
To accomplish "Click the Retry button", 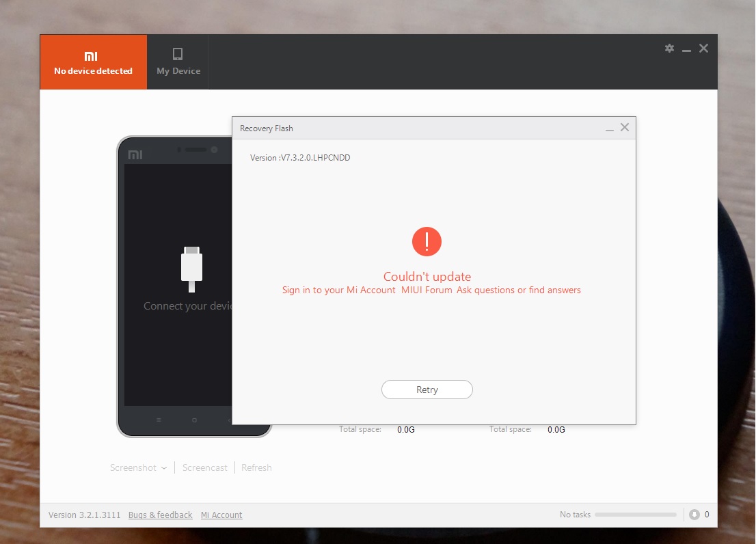I will (x=427, y=390).
